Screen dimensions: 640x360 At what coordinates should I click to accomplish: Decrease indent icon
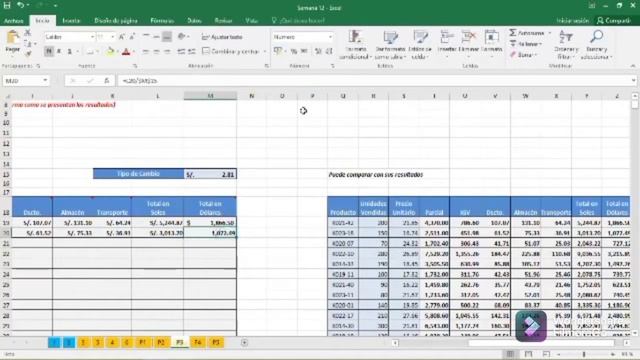pos(181,51)
